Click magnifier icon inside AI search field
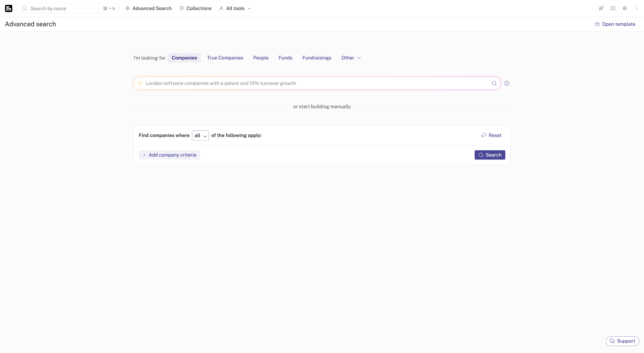Image resolution: width=644 pixels, height=353 pixels. [x=494, y=83]
